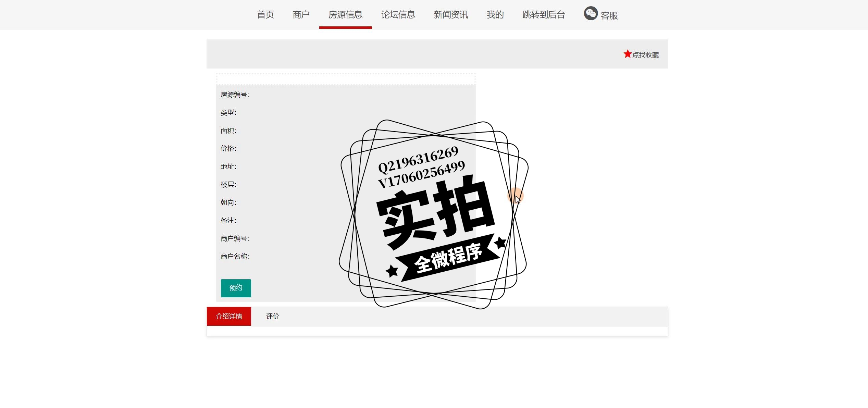
Task: Switch to the 评价 tab
Action: coord(273,316)
